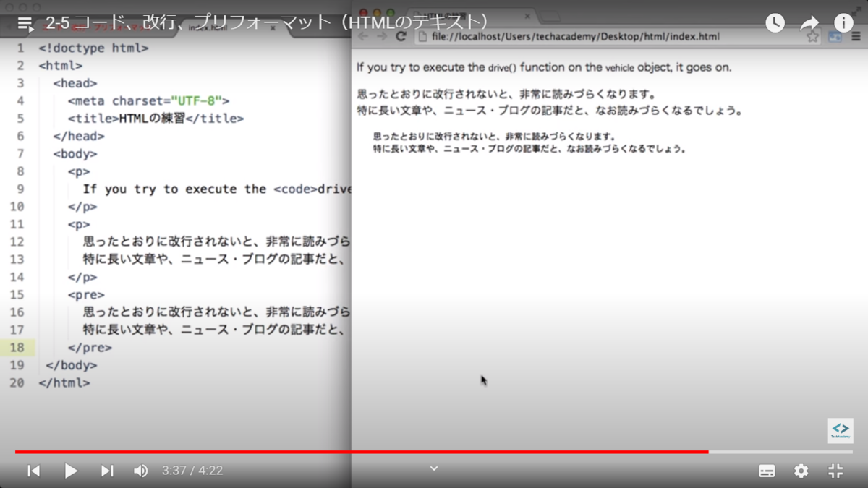Click the meta charset="UTF-8" code line
The width and height of the screenshot is (868, 488).
click(x=148, y=101)
